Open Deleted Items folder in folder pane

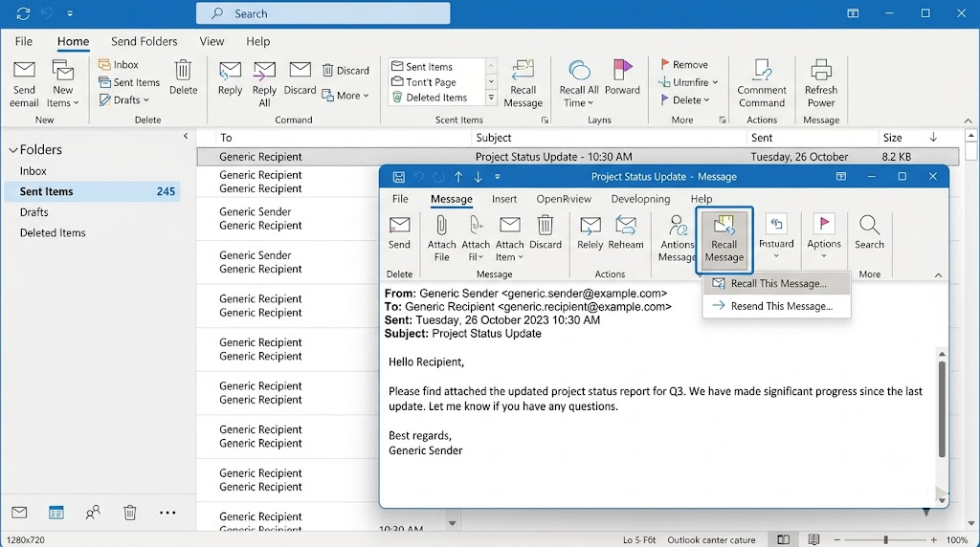[x=53, y=233]
